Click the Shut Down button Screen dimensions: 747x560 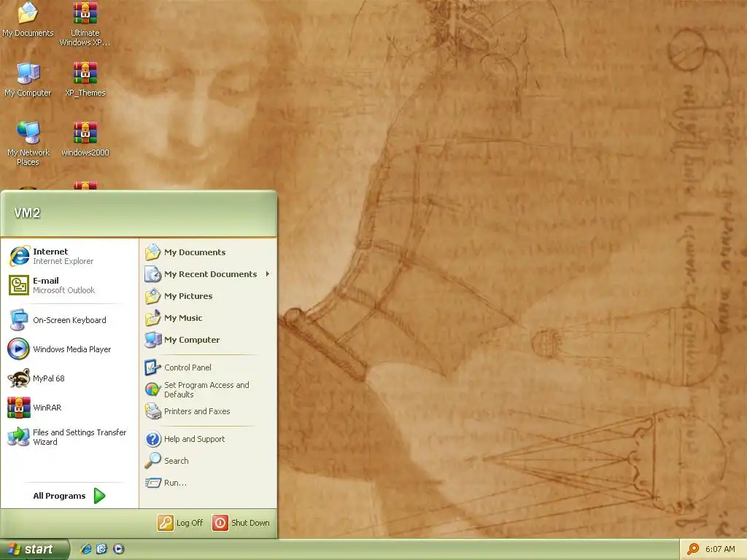[241, 523]
